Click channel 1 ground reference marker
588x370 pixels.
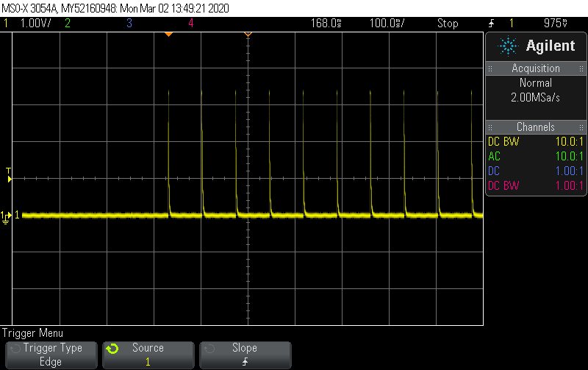click(x=6, y=217)
